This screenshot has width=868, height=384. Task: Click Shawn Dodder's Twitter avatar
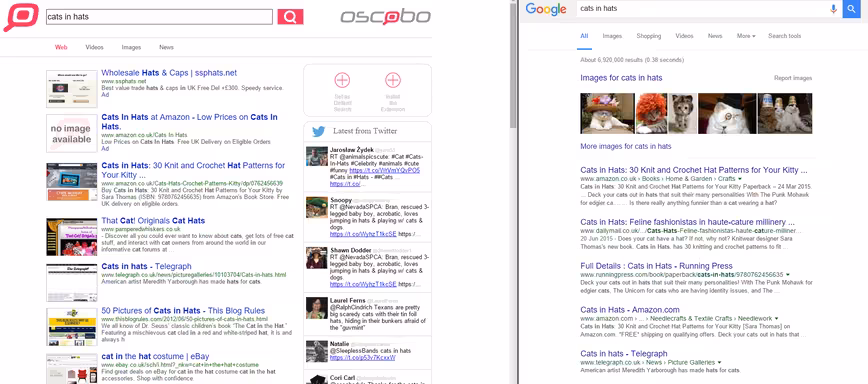point(317,258)
